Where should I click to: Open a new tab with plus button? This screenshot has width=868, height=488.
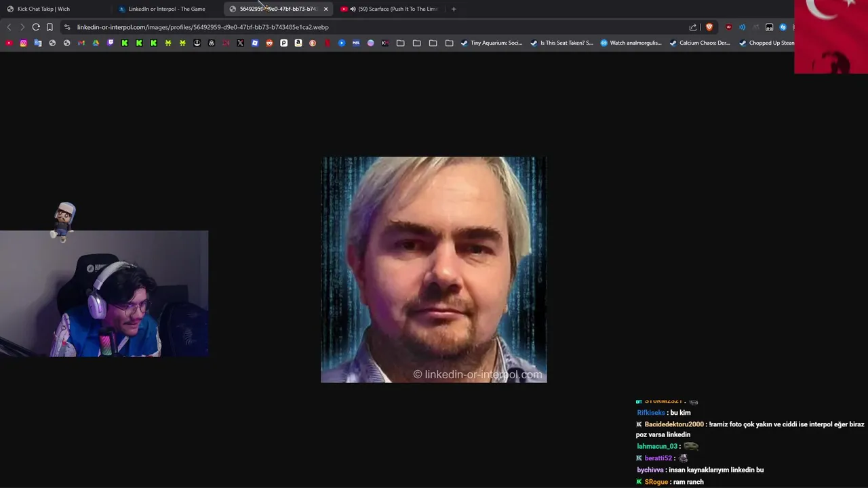point(454,9)
